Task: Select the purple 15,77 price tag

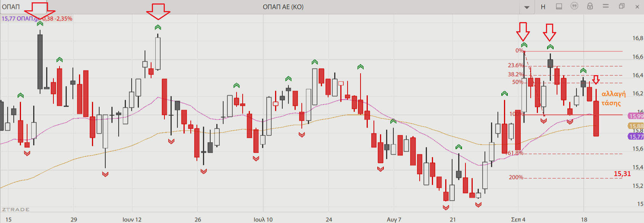Action: (x=636, y=136)
